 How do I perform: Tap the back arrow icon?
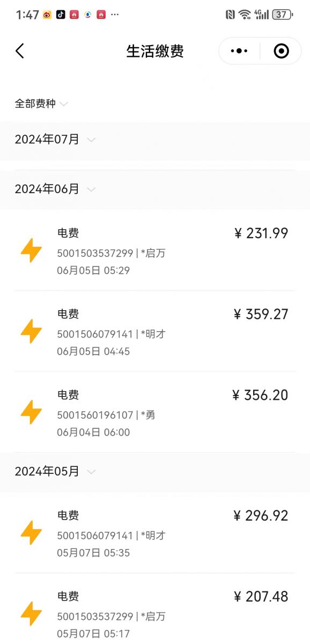[x=20, y=51]
